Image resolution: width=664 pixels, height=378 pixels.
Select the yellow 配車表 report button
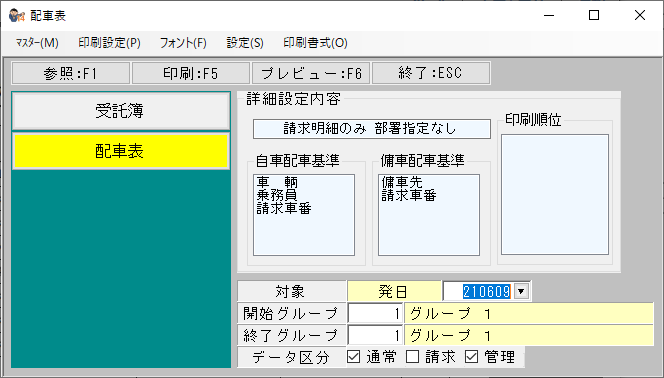pyautogui.click(x=121, y=151)
